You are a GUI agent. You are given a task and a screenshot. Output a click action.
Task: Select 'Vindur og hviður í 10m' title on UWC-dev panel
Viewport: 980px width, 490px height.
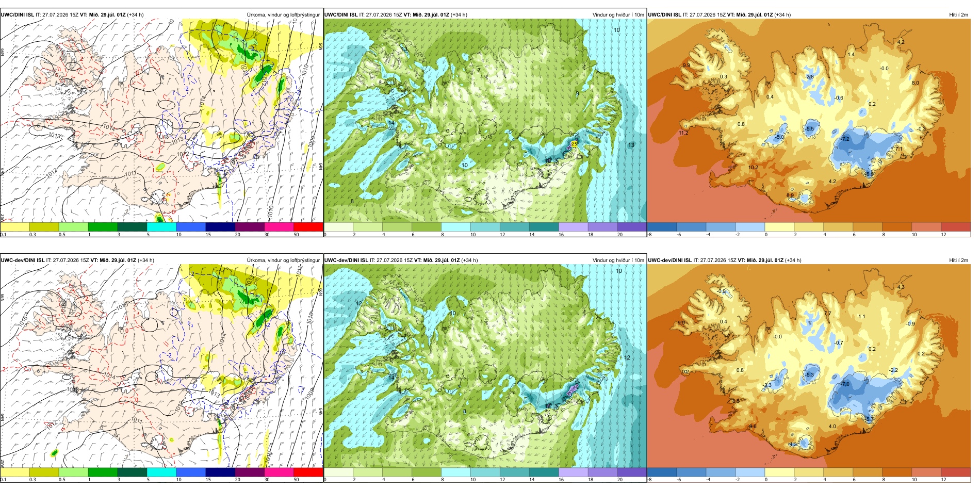point(618,260)
